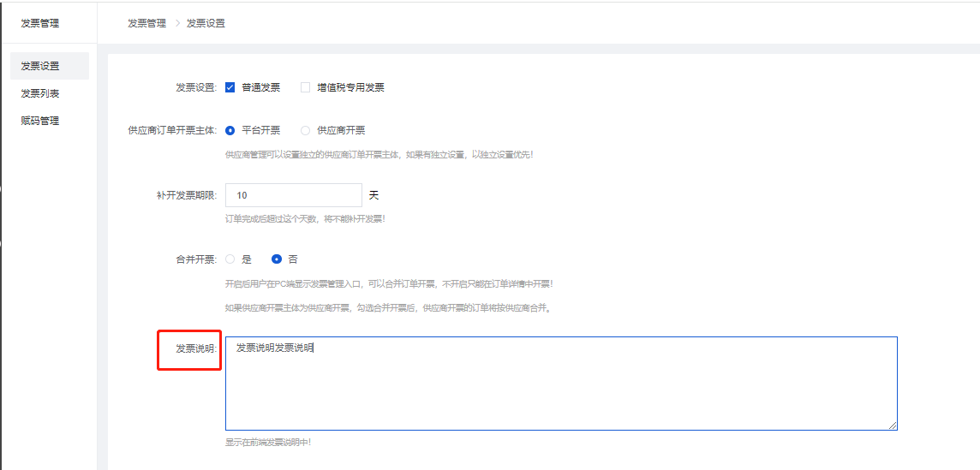Click the 合并开票 field label
Image resolution: width=980 pixels, height=470 pixels.
[x=195, y=259]
